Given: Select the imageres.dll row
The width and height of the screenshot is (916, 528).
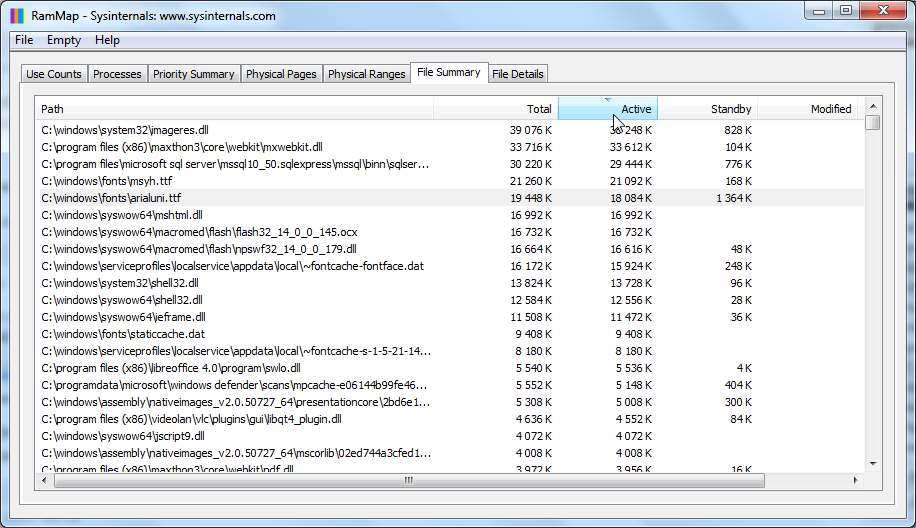Looking at the screenshot, I should (450, 130).
